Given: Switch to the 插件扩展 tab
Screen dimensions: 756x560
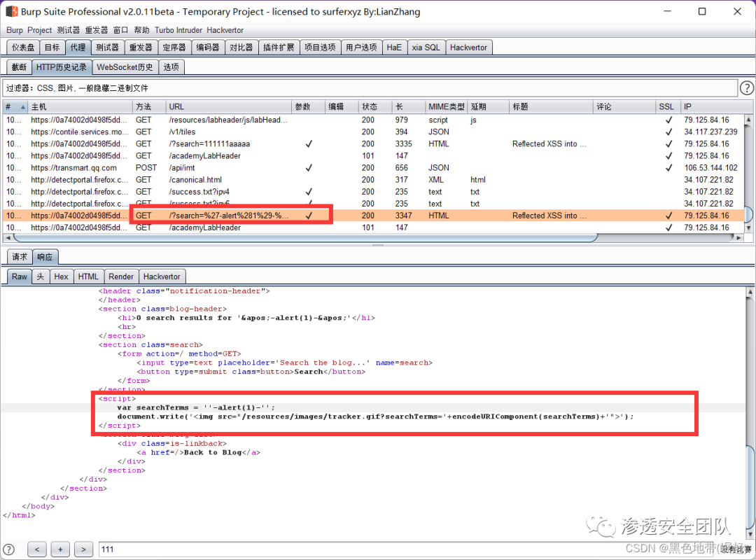Looking at the screenshot, I should (x=279, y=48).
